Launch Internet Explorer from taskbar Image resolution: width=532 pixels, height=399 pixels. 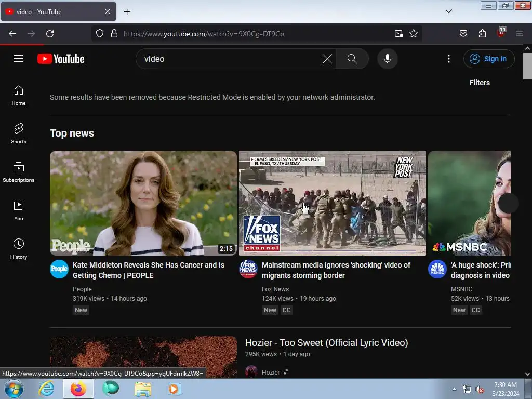click(x=46, y=389)
